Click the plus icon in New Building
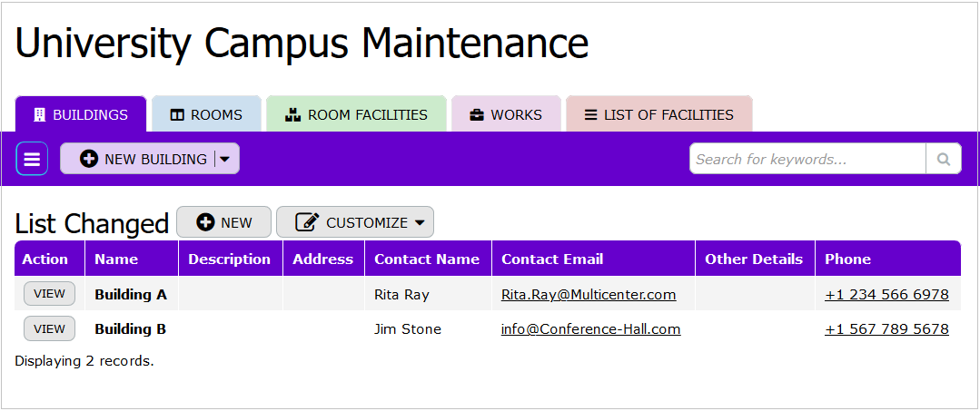The image size is (980, 411). (x=89, y=159)
